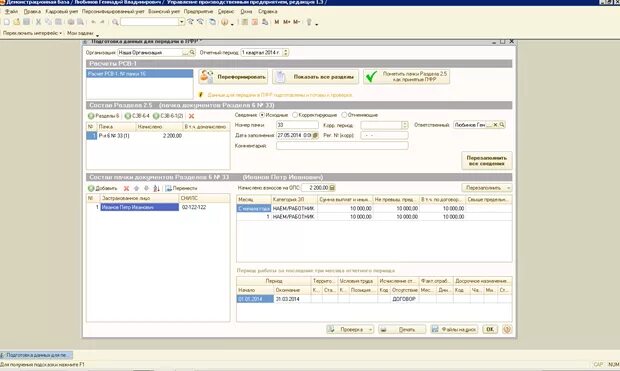Image resolution: width=620 pixels, height=371 pixels.
Task: Open toolbar search field dropdown arrow
Action: 181,22
